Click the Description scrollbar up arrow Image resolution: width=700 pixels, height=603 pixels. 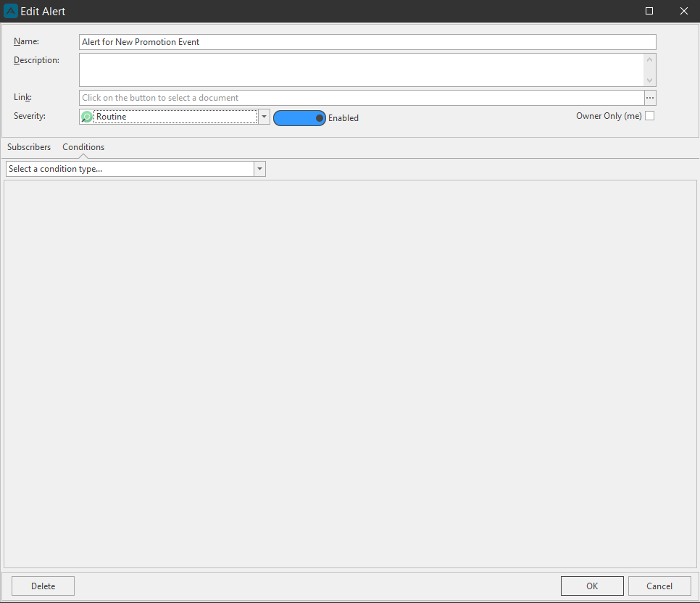click(x=650, y=59)
